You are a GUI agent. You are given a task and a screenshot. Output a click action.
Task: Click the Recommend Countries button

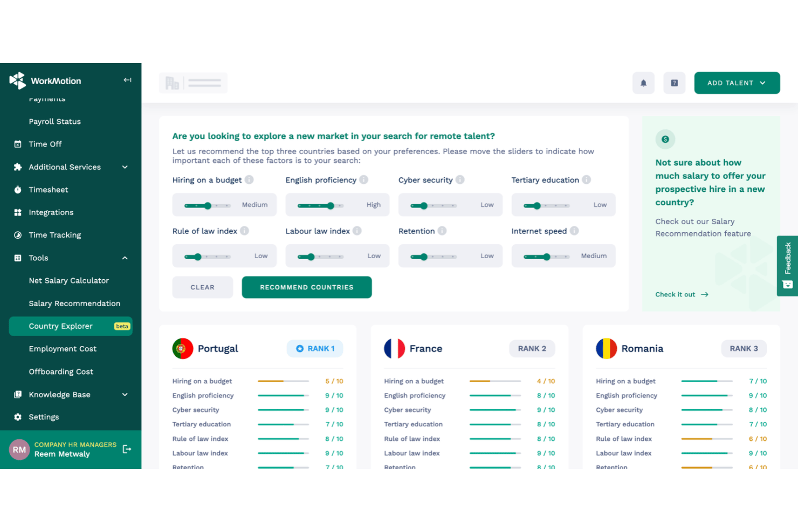click(307, 287)
